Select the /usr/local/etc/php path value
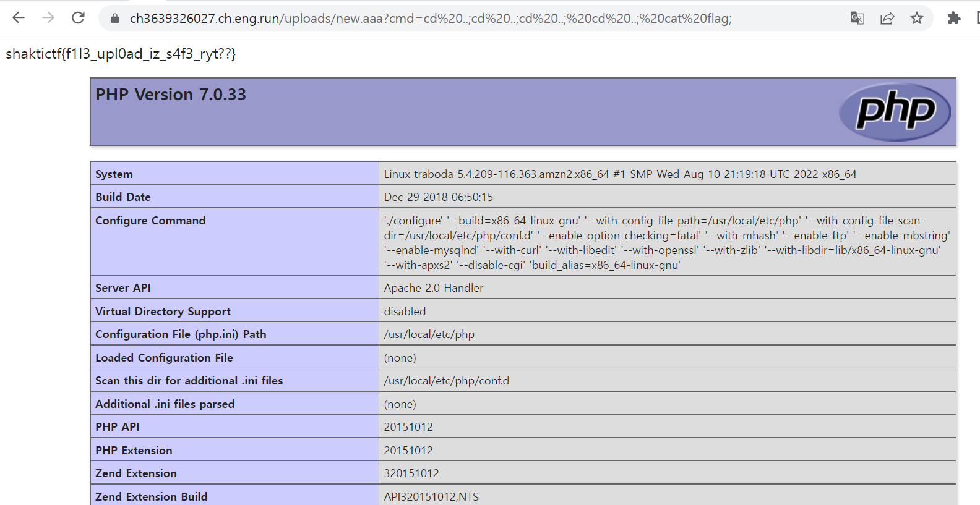 coord(429,334)
